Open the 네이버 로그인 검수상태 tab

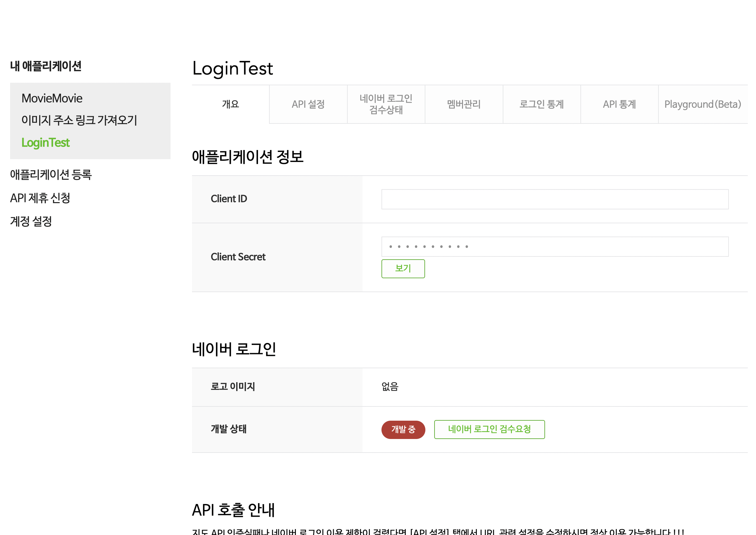click(386, 105)
